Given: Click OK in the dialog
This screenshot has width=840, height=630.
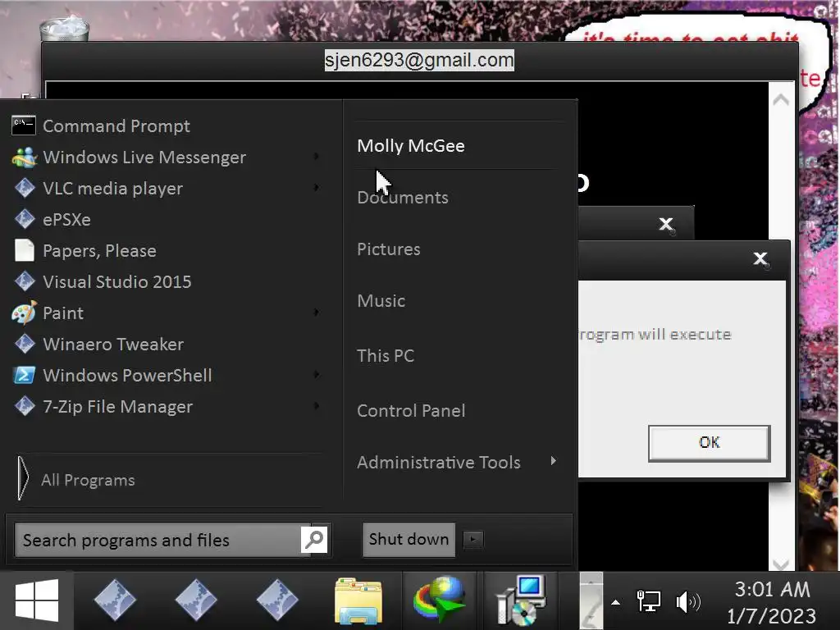Looking at the screenshot, I should pos(710,442).
